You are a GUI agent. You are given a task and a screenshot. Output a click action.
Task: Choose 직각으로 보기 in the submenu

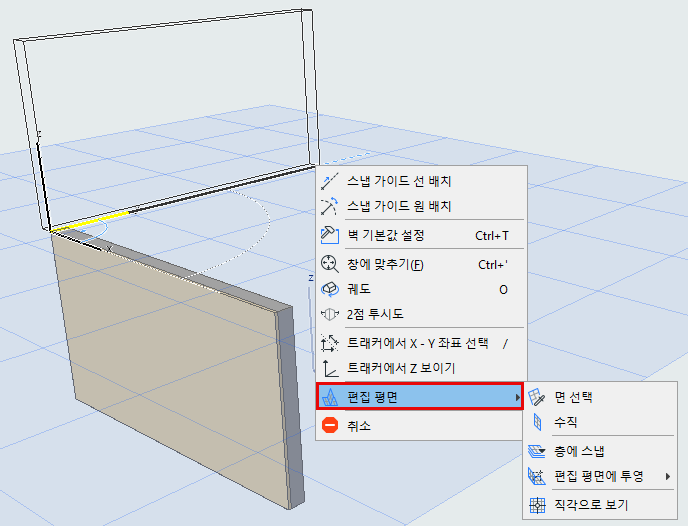tap(600, 505)
